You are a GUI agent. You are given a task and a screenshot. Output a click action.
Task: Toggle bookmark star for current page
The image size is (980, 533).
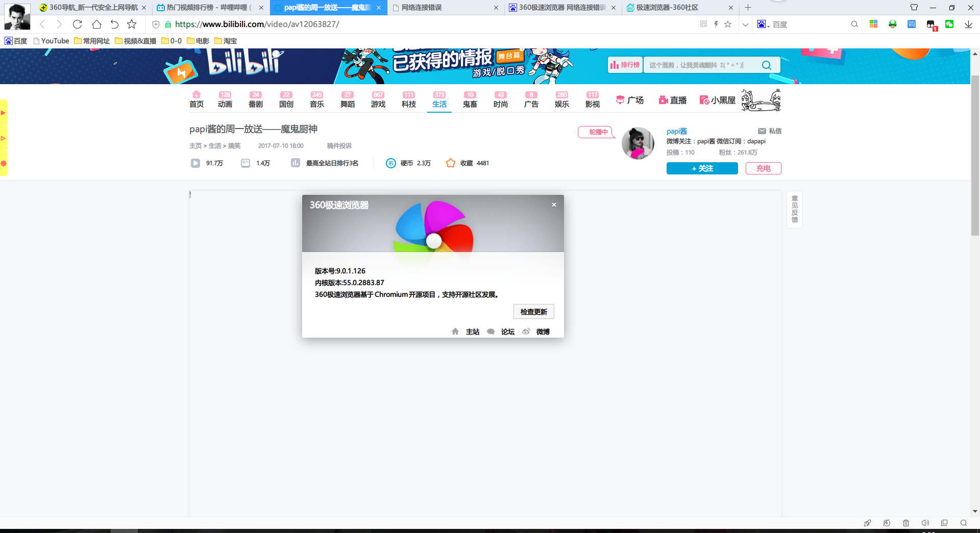tap(728, 24)
